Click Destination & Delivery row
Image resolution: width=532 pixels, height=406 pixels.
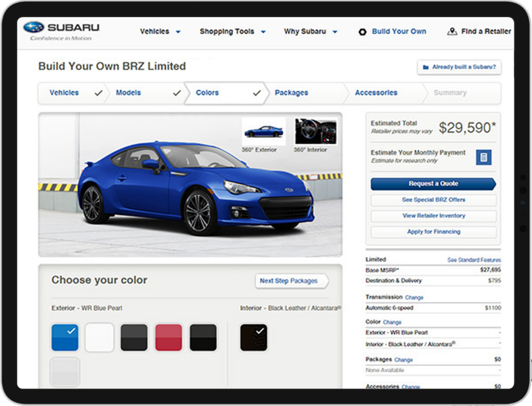433,280
